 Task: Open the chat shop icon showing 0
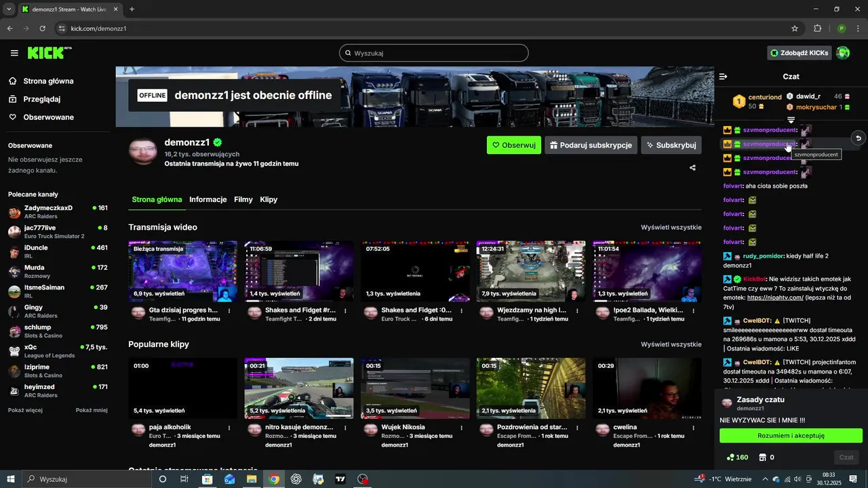click(x=767, y=457)
